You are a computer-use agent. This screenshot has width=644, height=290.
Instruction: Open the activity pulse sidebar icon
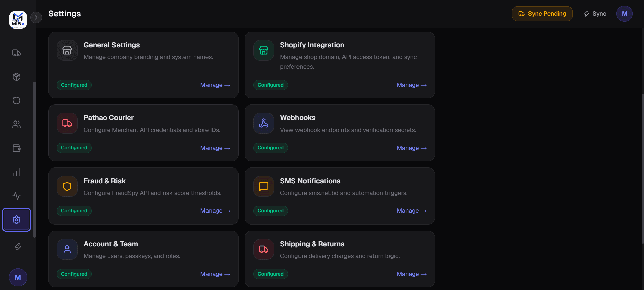[x=17, y=196]
